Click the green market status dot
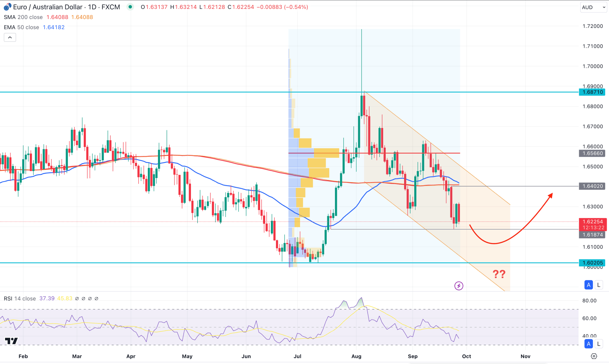609x364 pixels. [x=130, y=7]
